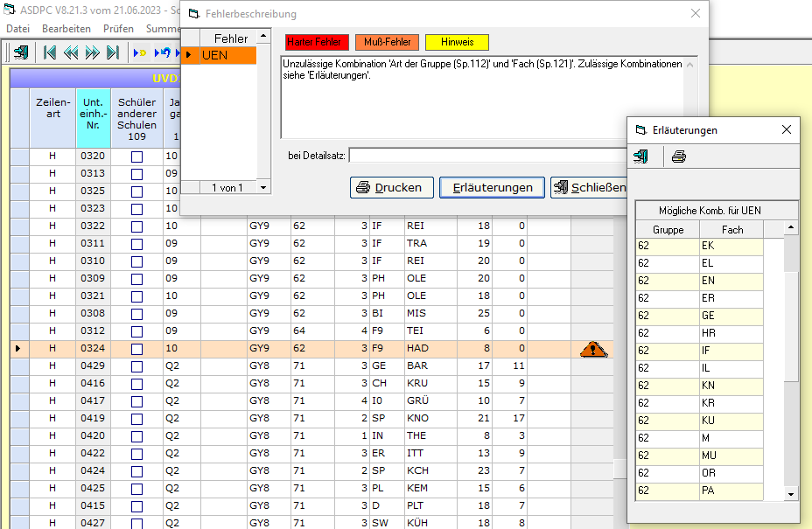Click the red Harter Fehler legend swatch

pyautogui.click(x=317, y=42)
